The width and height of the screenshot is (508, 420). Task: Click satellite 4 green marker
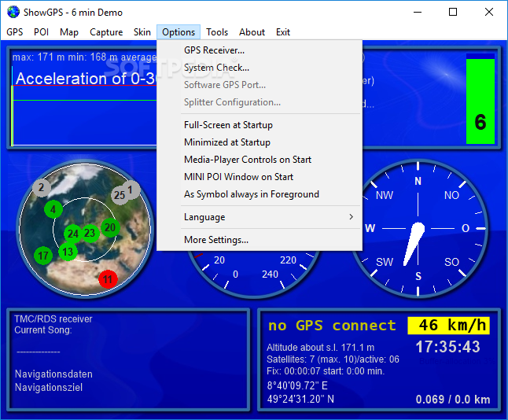53,209
